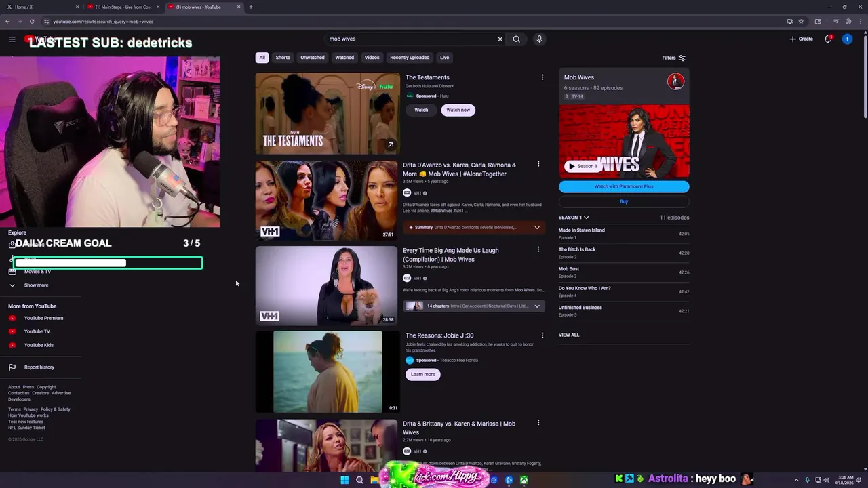Click the Tobacco Free Florida advertiser icon
This screenshot has width=868, height=488.
[x=410, y=360]
